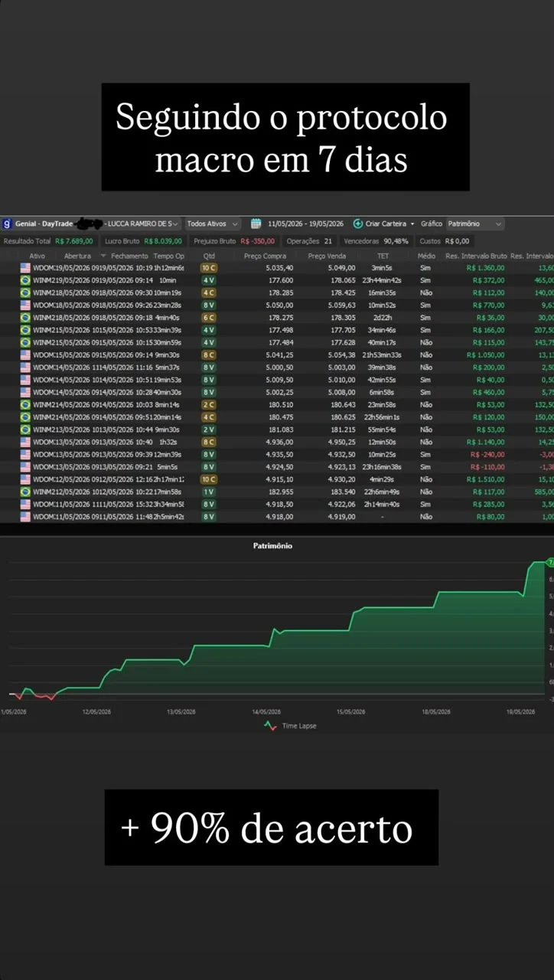Sort by the Abertura column header
The height and width of the screenshot is (980, 554).
click(77, 256)
